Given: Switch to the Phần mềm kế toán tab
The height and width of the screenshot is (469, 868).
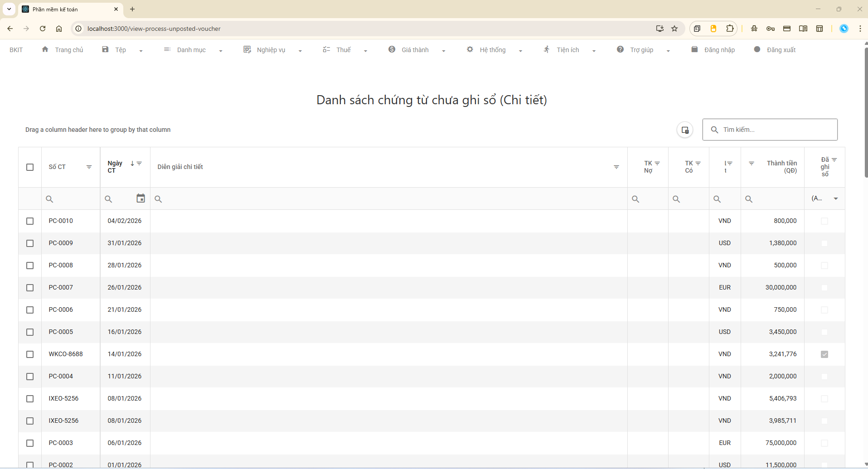Looking at the screenshot, I should tap(70, 9).
